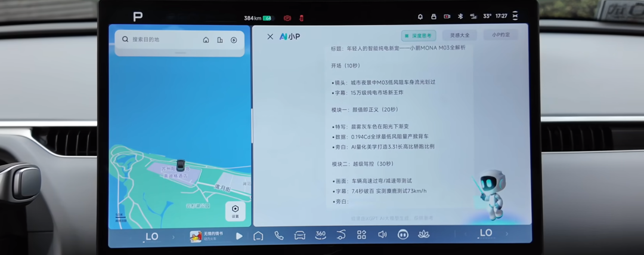Open the 灵感大全 tab
Image resolution: width=644 pixels, height=255 pixels.
pyautogui.click(x=460, y=35)
